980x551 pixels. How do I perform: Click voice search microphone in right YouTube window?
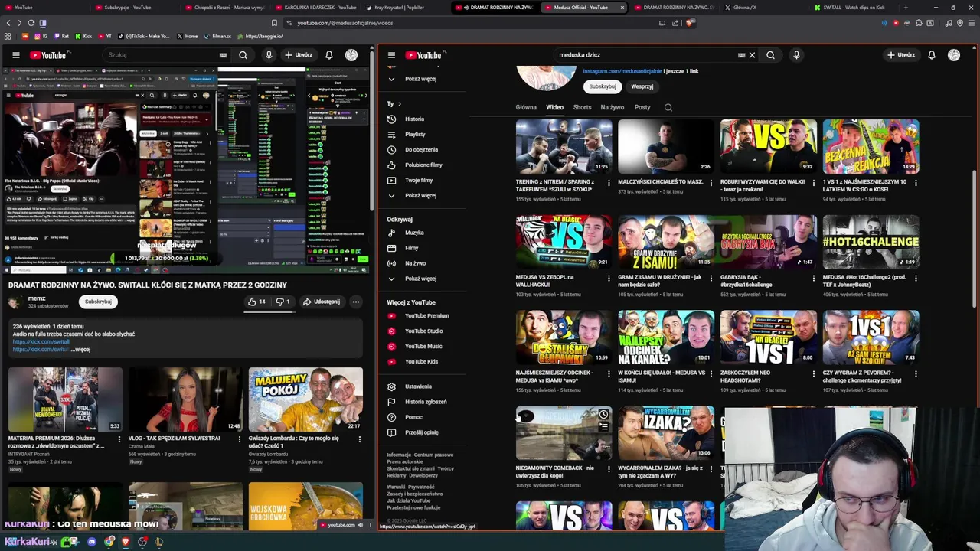pos(796,55)
